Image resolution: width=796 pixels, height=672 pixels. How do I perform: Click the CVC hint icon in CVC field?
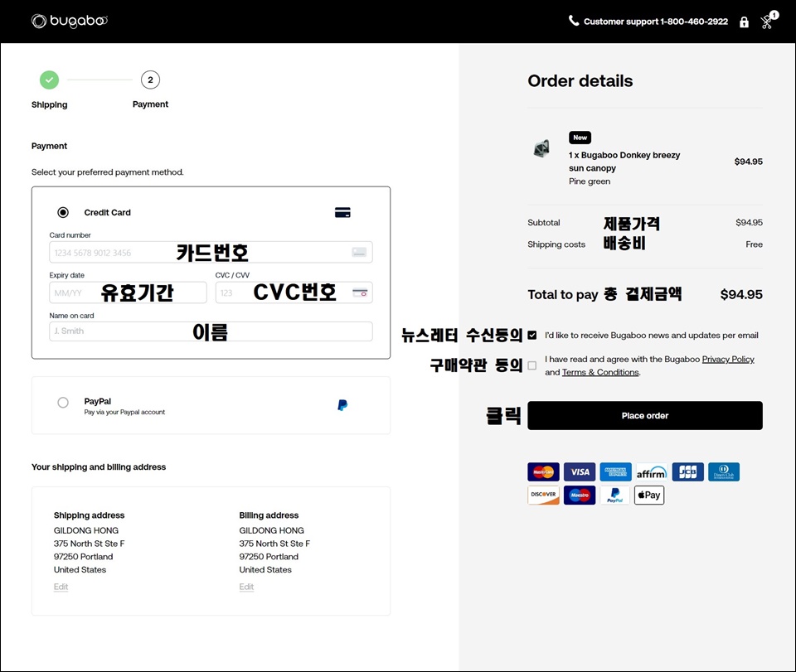[359, 292]
